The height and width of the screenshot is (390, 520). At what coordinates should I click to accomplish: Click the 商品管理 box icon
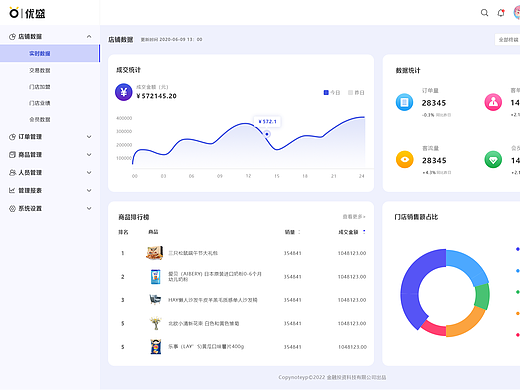12,155
